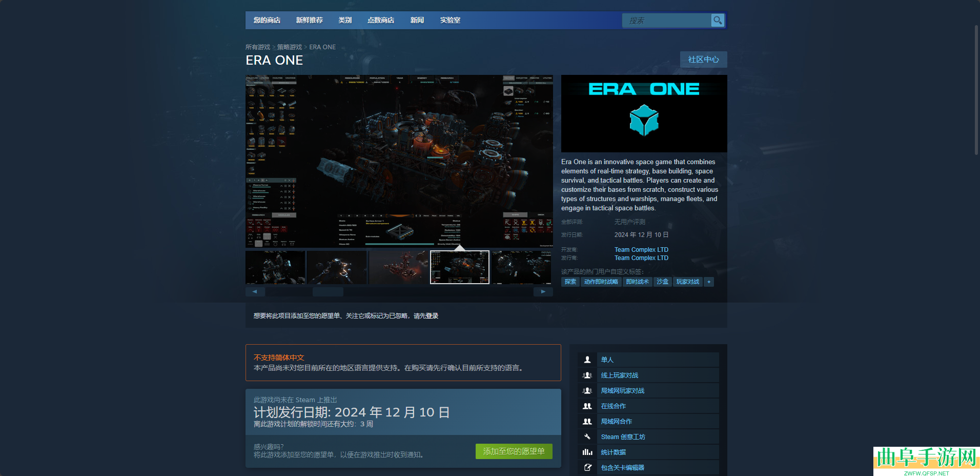This screenshot has width=980, height=476.
Task: Select second screenshot thumbnail
Action: tap(337, 267)
